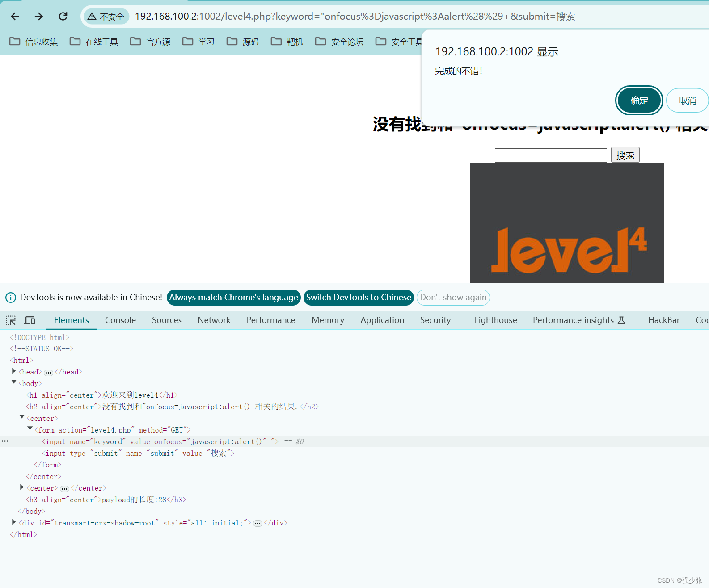Collapse the first center element
This screenshot has width=709, height=588.
pyautogui.click(x=22, y=417)
